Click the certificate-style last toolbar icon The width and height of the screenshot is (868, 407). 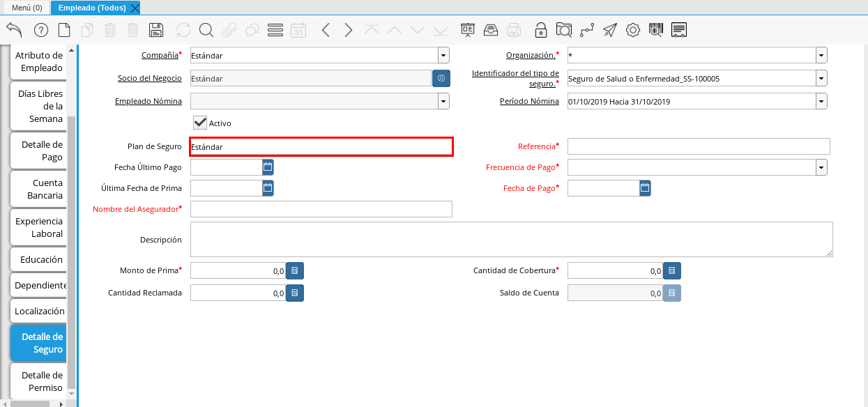click(x=679, y=30)
